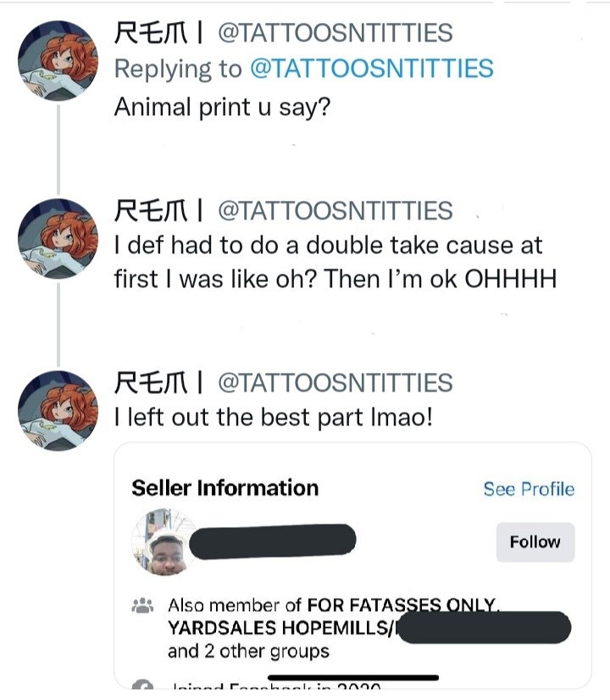Screen dimensions: 610x700
Task: Click See Profile in Seller Information
Action: coord(529,489)
